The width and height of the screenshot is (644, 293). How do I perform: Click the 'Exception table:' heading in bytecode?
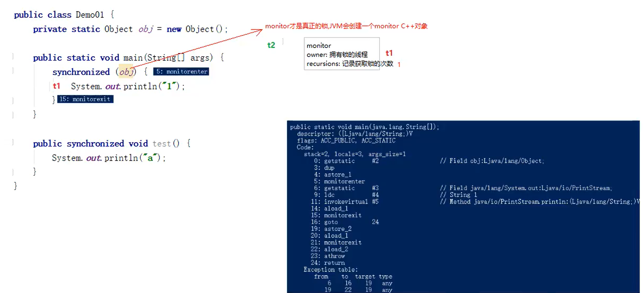(x=330, y=270)
